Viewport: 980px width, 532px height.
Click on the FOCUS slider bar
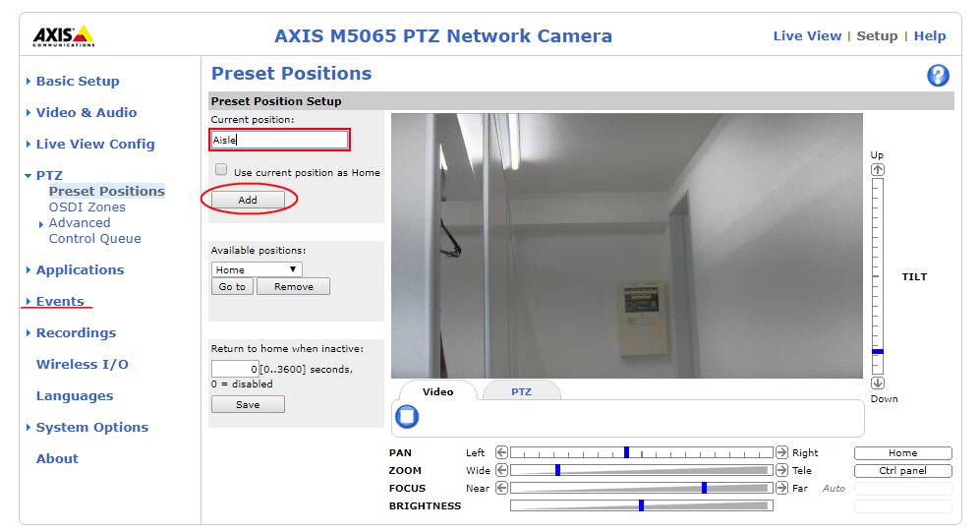[x=641, y=488]
